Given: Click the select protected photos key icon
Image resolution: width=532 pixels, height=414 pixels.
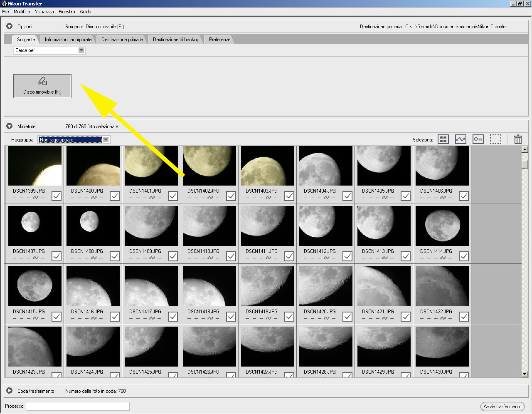Looking at the screenshot, I should (x=478, y=139).
